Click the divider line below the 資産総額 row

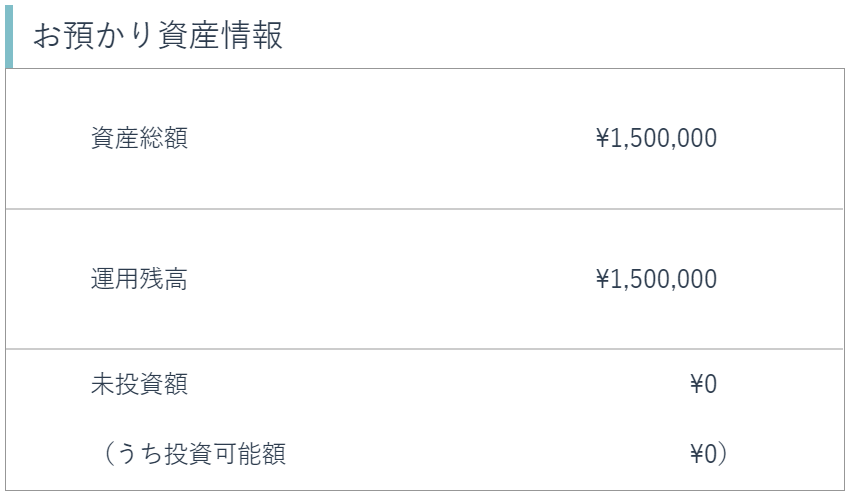(425, 209)
